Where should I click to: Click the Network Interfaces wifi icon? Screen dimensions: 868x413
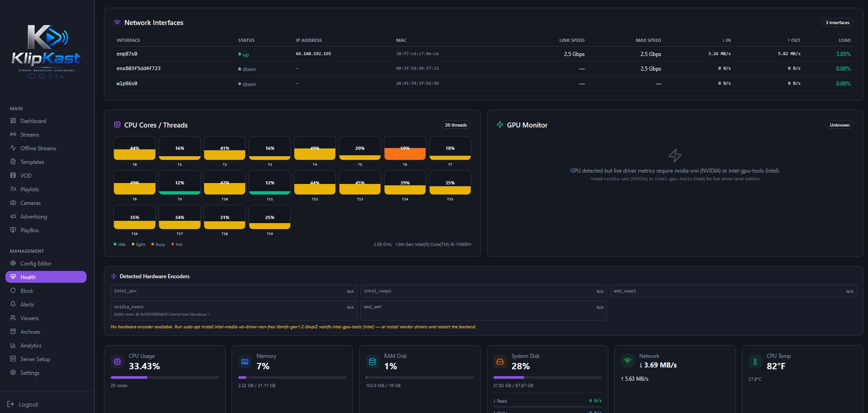[x=117, y=22]
